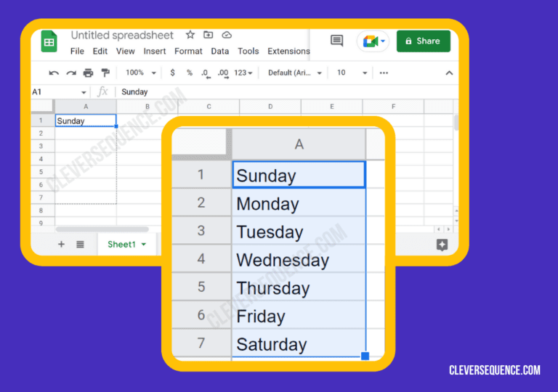
Task: Open the Google Sheets home icon
Action: pyautogui.click(x=49, y=41)
